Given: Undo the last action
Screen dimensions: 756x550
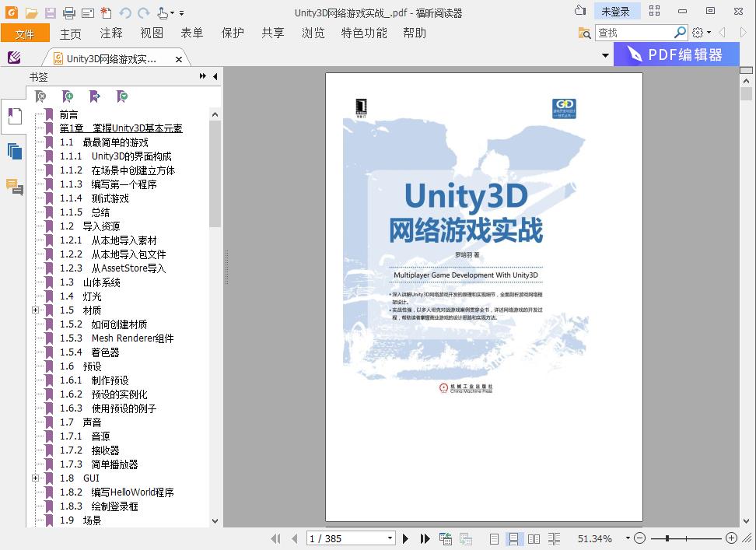Looking at the screenshot, I should point(125,13).
